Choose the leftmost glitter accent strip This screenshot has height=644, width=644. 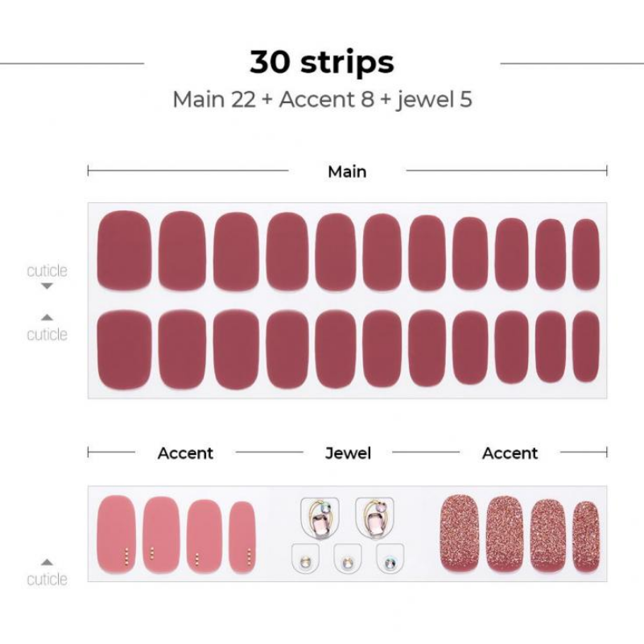pos(460,532)
